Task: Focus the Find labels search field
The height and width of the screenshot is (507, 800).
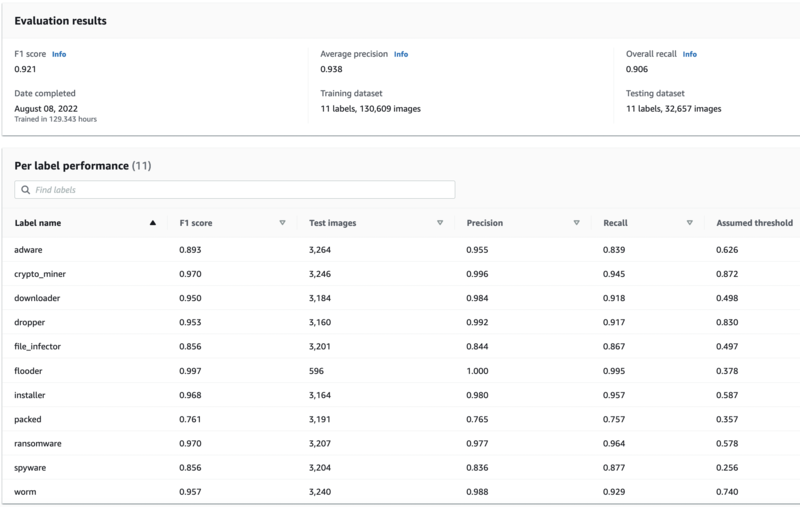Action: 235,190
